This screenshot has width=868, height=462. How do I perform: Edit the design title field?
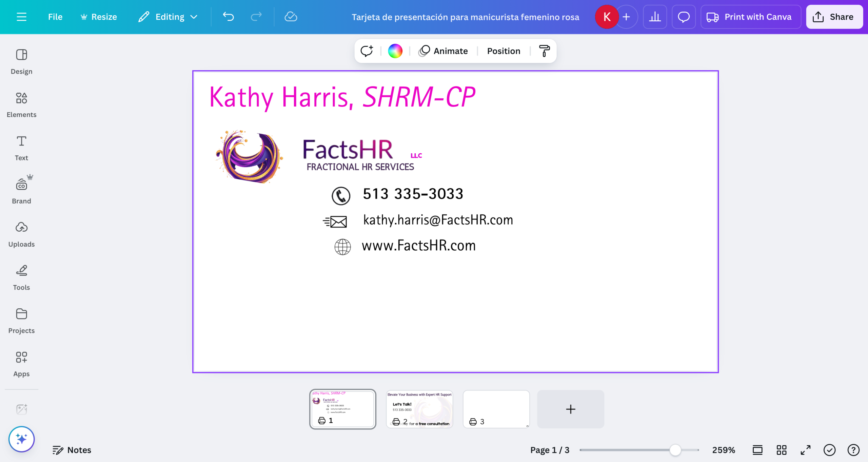coord(465,17)
